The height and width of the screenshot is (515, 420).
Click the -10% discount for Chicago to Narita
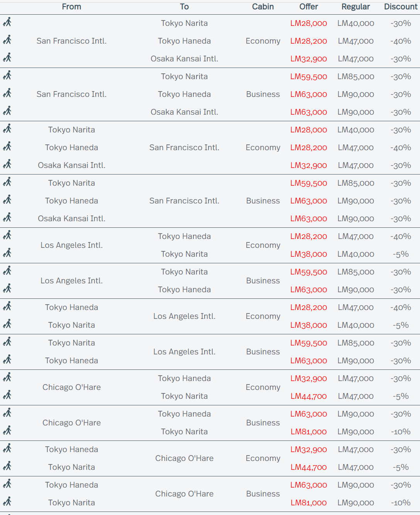tap(401, 432)
